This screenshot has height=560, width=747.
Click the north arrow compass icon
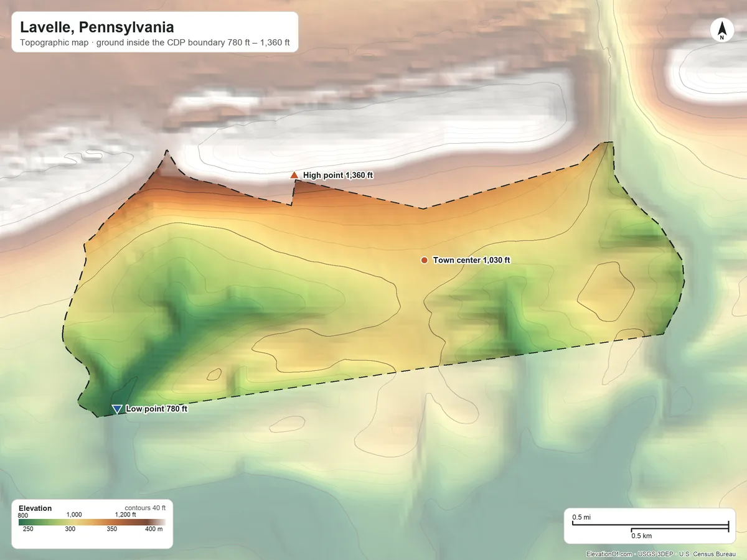click(x=721, y=30)
